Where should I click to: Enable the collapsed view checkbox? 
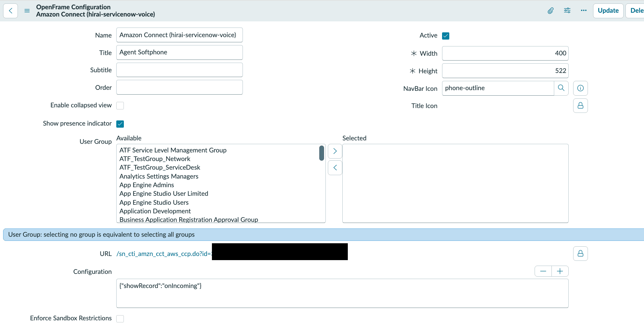(x=120, y=106)
